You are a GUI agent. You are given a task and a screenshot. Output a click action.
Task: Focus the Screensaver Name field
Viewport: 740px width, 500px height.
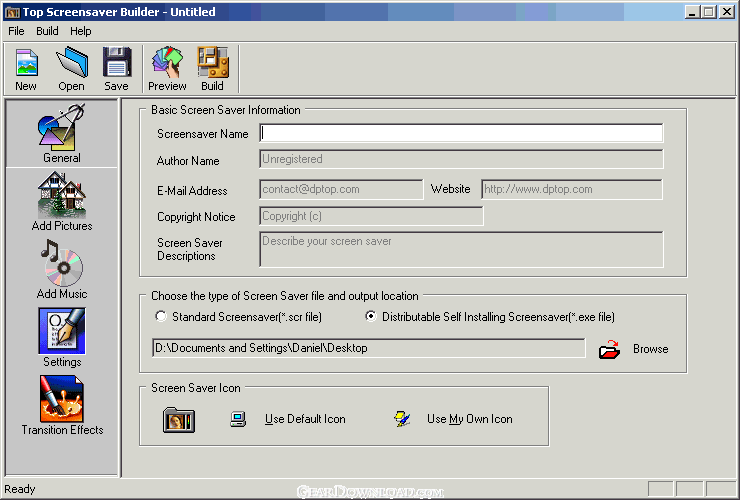[x=461, y=133]
